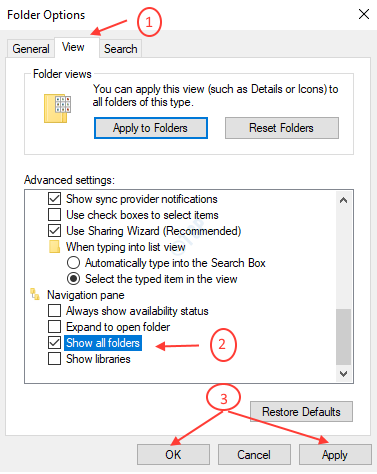Choose Select the typed item in the view
377x474 pixels.
(73, 279)
